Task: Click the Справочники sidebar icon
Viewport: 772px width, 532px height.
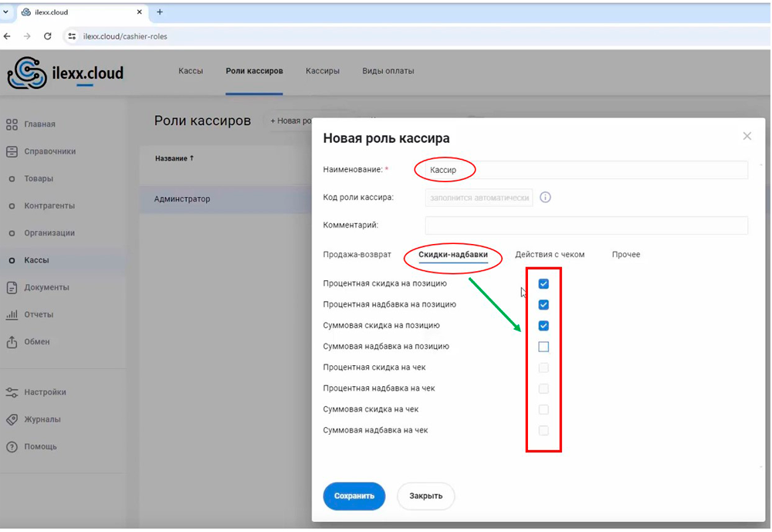Action: (12, 151)
